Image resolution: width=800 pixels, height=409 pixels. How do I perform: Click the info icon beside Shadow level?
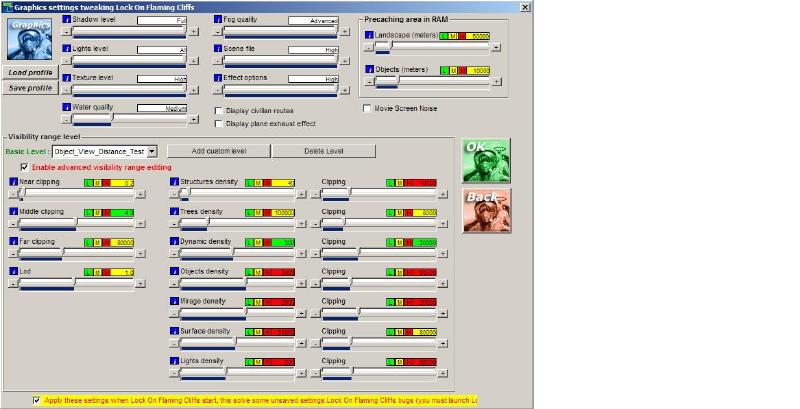[x=66, y=19]
